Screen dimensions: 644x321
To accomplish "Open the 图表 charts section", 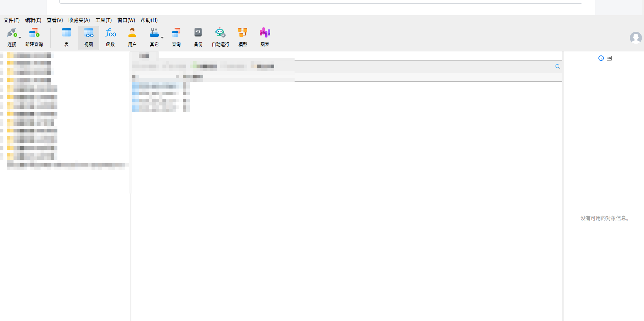I will coord(265,38).
